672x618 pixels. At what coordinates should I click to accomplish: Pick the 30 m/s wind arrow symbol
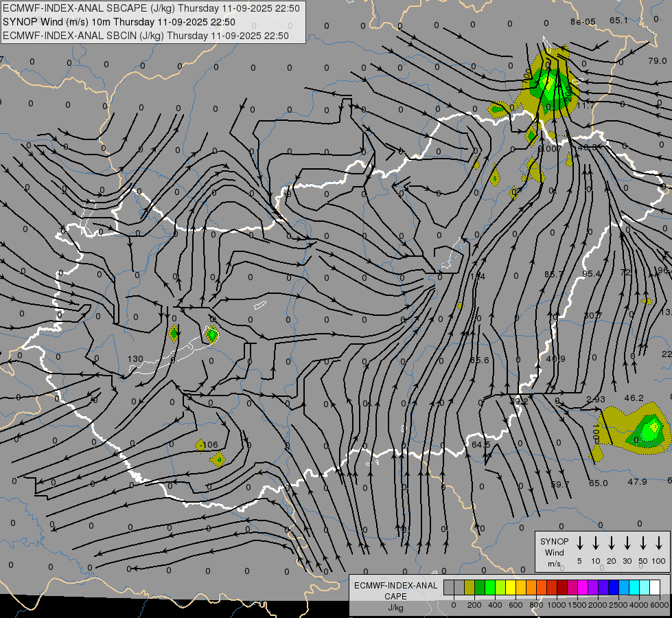pyautogui.click(x=627, y=543)
